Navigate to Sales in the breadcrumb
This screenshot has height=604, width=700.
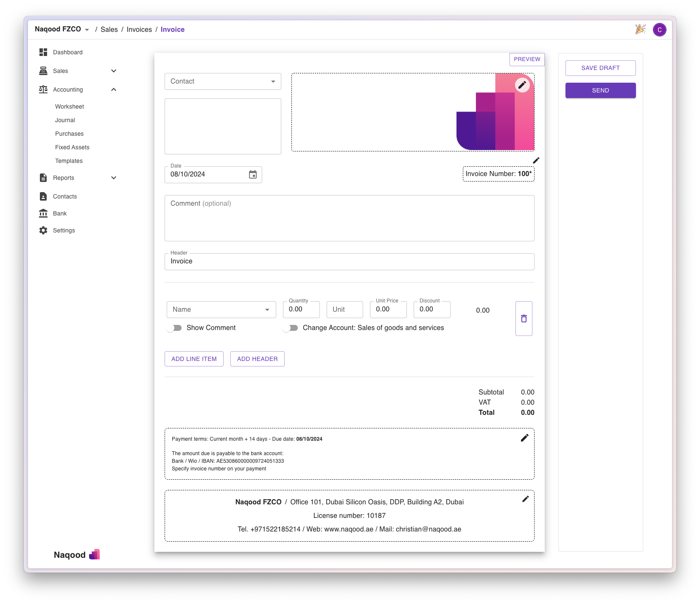pyautogui.click(x=109, y=29)
